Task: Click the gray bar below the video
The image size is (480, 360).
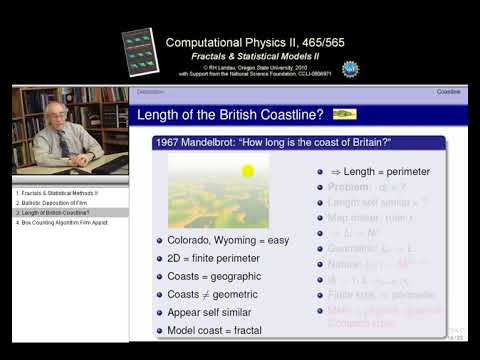Action: coord(70,180)
